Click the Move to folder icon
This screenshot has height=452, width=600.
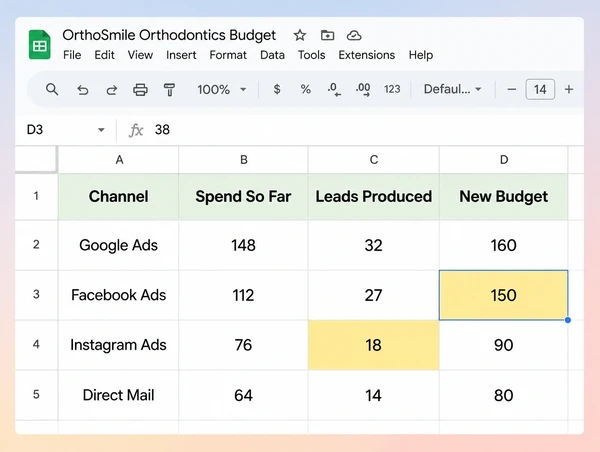(327, 36)
